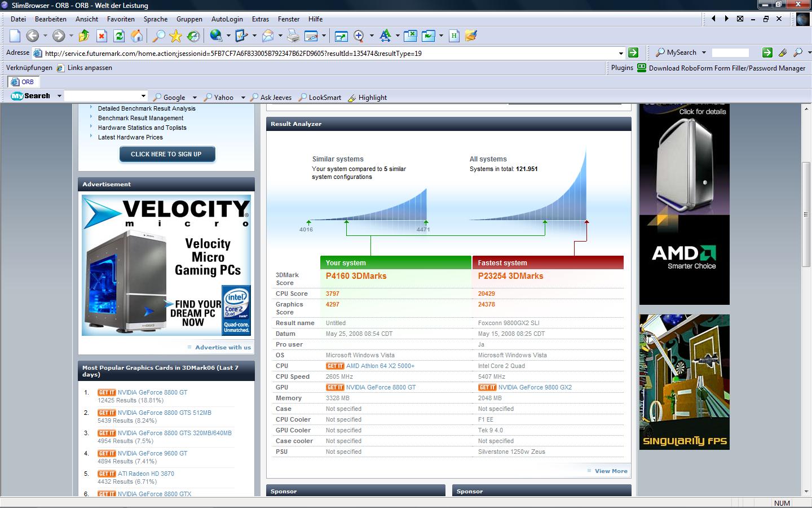Click GET IT badge beside GeForce 9600 GT
812x508 pixels.
pos(107,453)
